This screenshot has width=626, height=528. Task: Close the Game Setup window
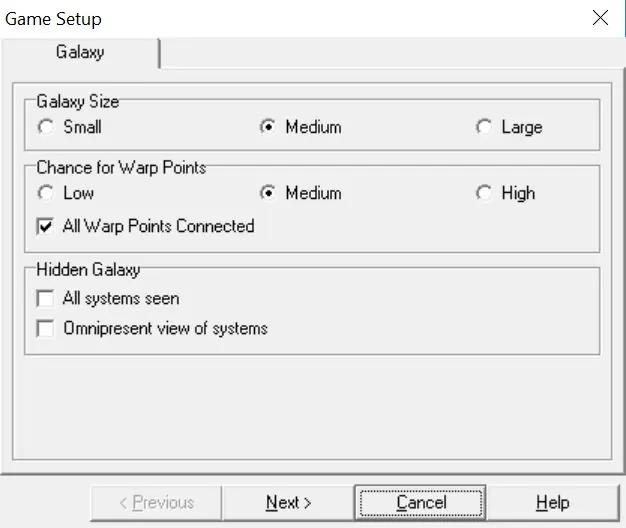(600, 18)
